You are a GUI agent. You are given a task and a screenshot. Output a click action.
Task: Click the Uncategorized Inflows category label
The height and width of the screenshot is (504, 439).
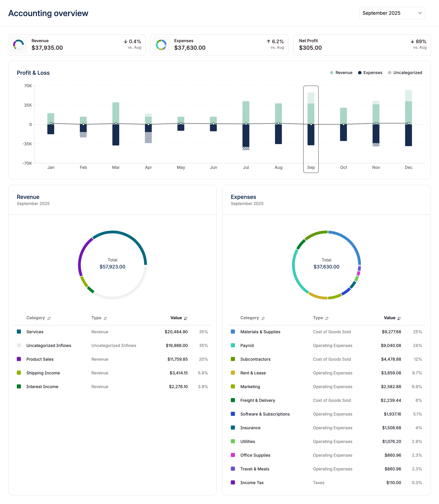(49, 346)
